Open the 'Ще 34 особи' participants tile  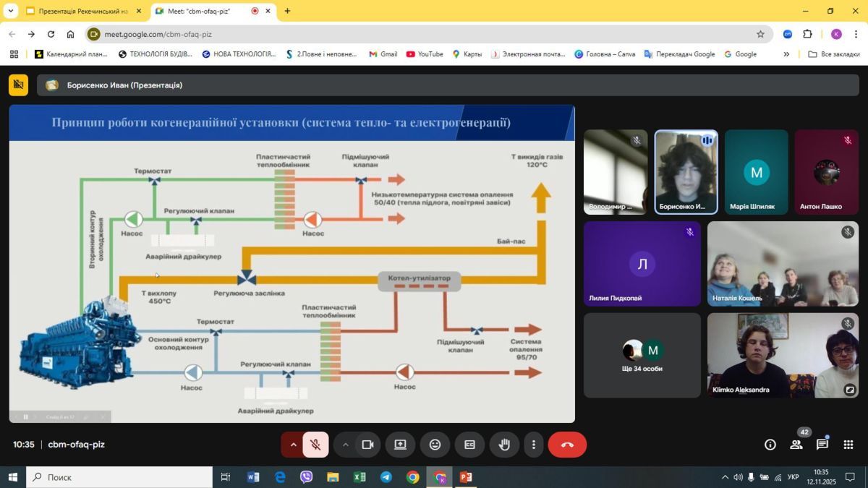click(x=642, y=355)
